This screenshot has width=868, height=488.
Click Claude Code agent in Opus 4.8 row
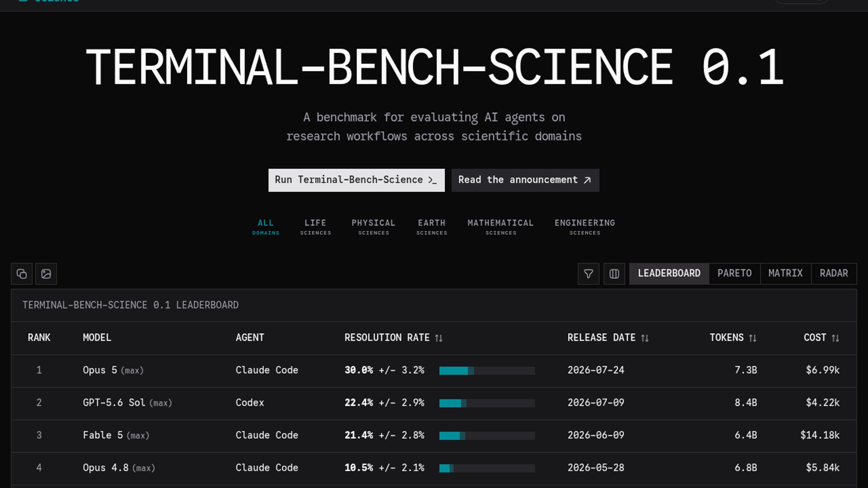pyautogui.click(x=267, y=468)
